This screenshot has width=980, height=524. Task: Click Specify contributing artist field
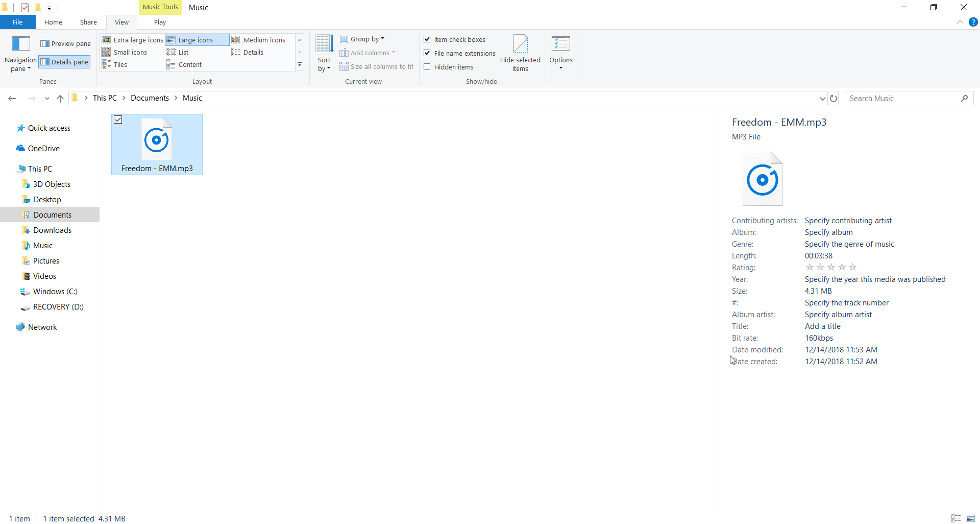tap(848, 221)
